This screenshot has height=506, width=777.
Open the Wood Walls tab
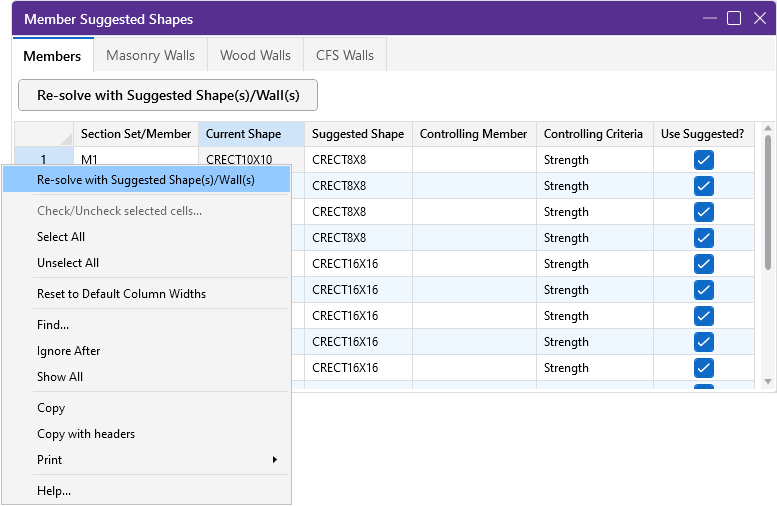point(255,55)
